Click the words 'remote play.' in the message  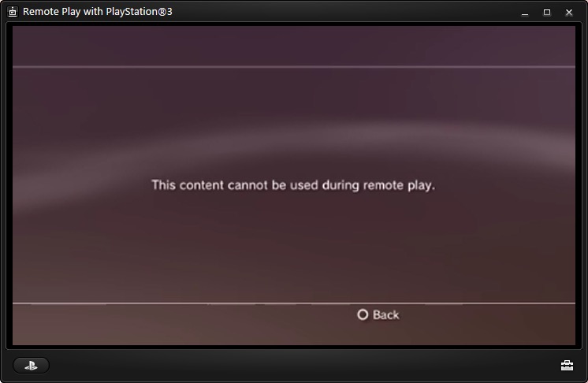399,185
